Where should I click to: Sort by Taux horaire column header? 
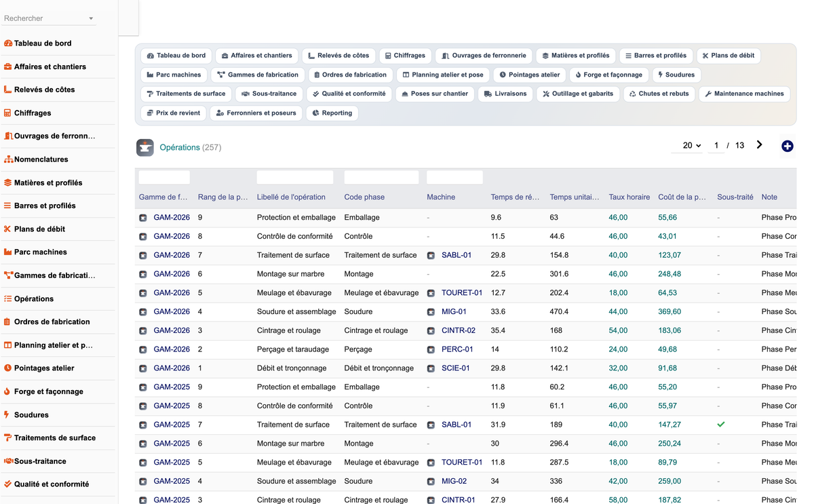(x=629, y=197)
